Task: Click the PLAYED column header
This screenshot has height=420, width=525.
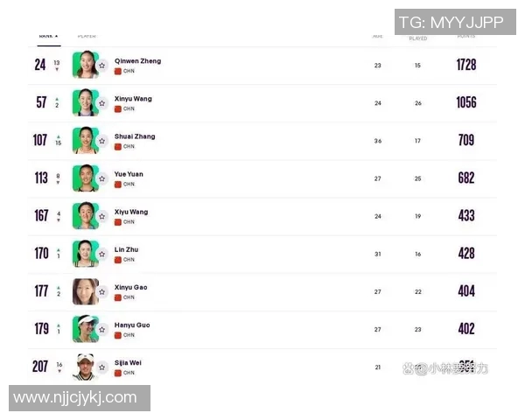Action: point(417,38)
